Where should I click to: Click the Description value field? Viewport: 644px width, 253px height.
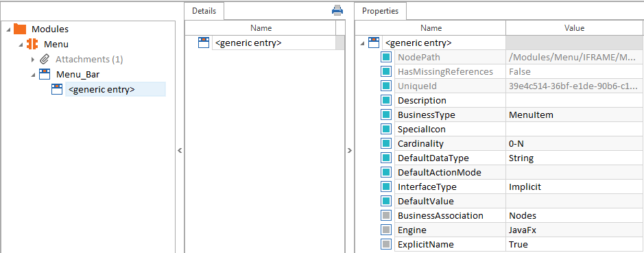coord(574,101)
